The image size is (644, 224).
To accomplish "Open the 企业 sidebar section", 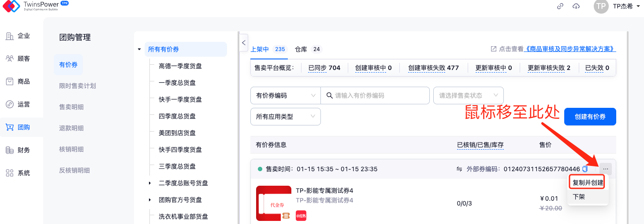I will coord(18,36).
